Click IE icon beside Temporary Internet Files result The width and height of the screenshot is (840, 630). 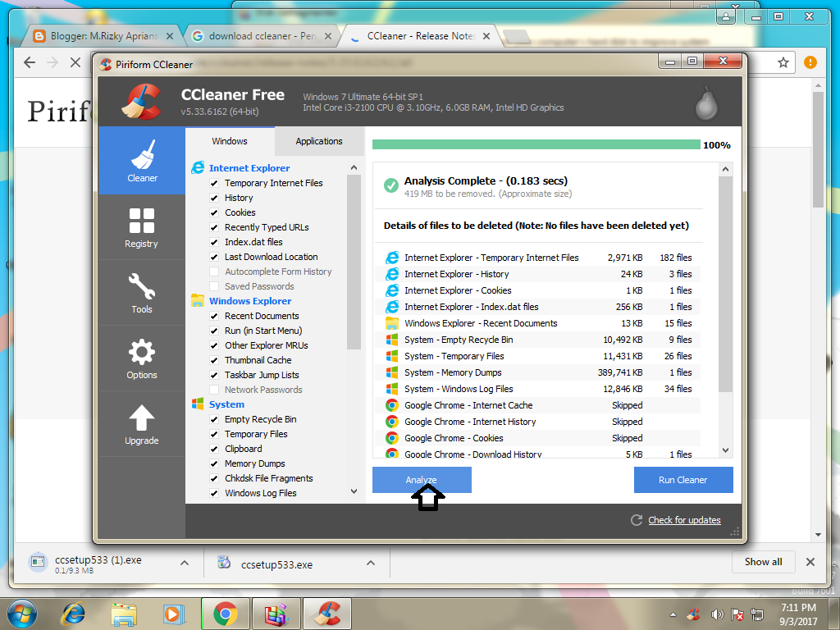click(392, 257)
